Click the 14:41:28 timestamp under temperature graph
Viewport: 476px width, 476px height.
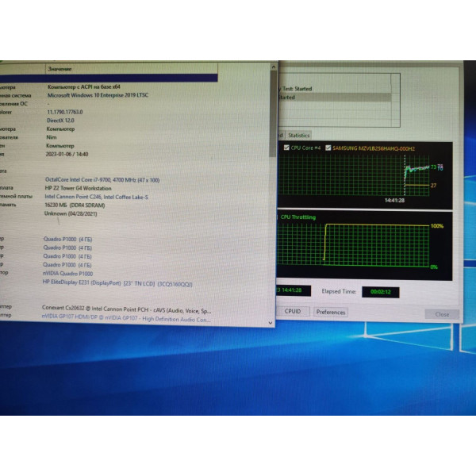[394, 201]
